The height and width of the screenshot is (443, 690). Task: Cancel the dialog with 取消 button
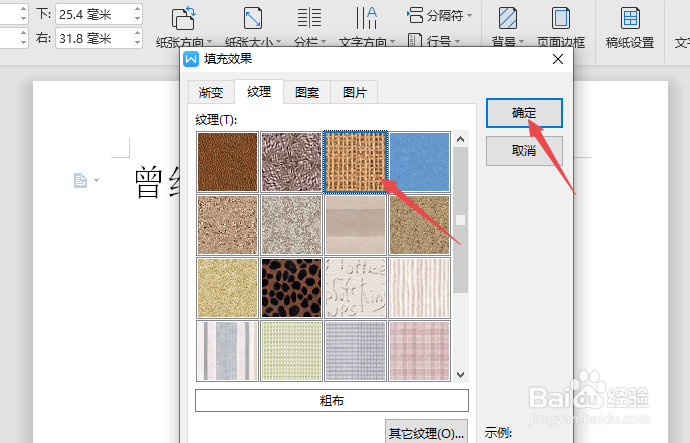[524, 151]
